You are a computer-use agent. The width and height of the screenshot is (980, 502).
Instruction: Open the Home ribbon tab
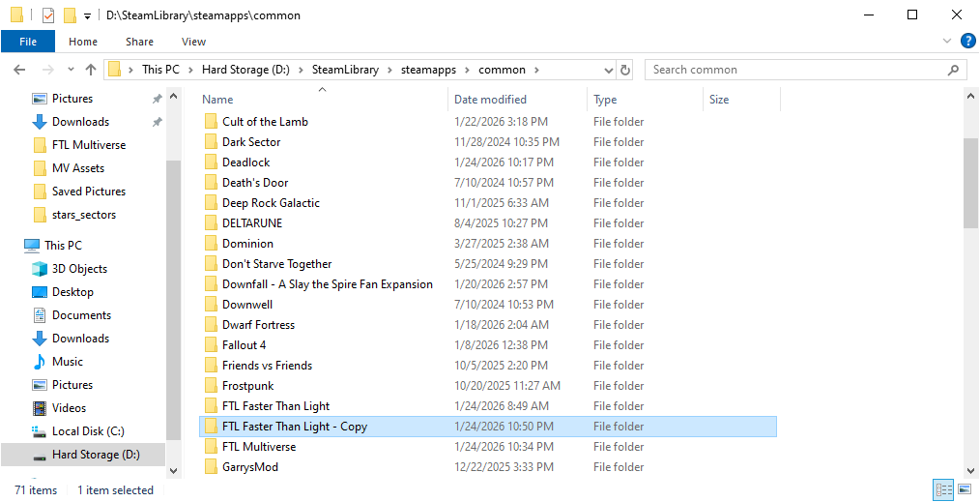point(83,42)
